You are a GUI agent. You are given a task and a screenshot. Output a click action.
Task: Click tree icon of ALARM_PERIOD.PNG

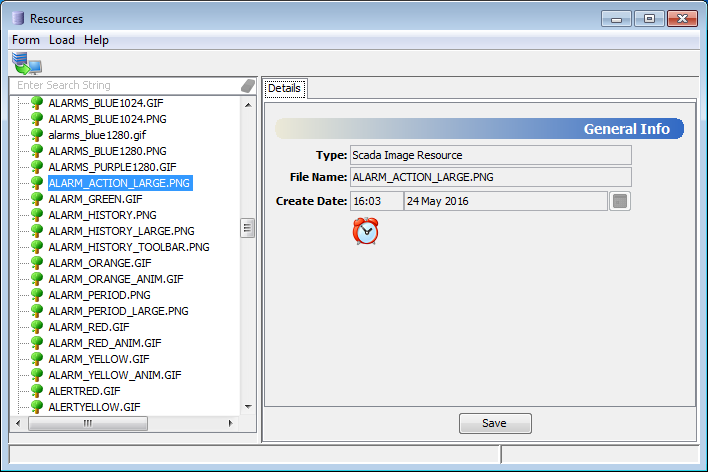click(37, 295)
